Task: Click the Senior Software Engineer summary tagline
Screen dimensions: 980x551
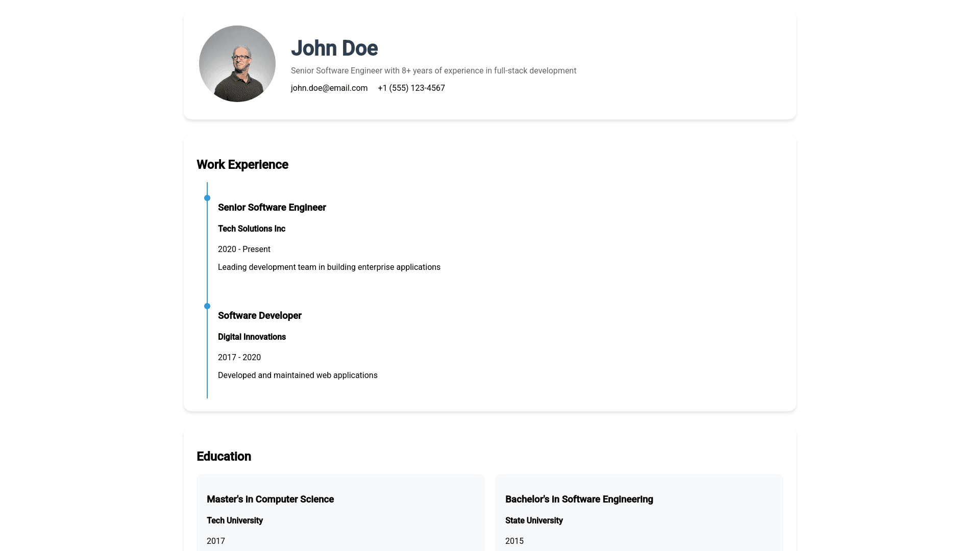Action: click(433, 71)
